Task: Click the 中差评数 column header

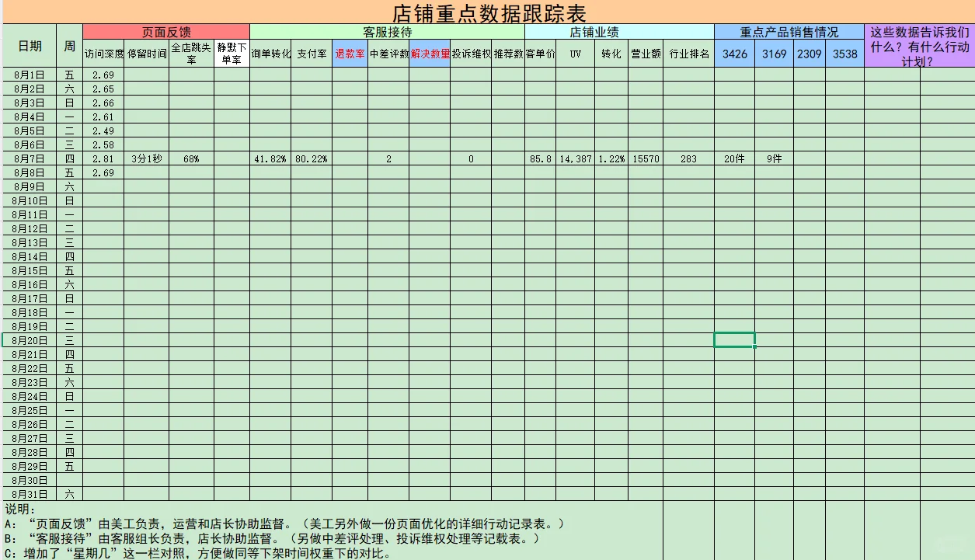Action: (x=388, y=54)
